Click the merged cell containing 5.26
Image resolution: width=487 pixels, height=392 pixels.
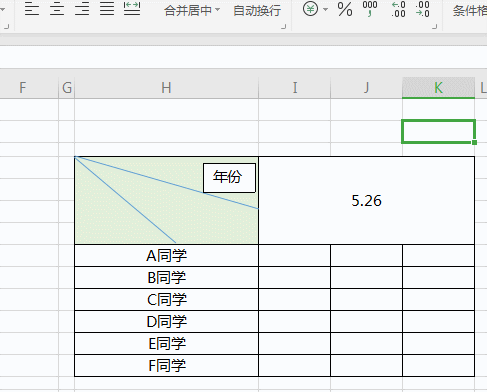(366, 200)
